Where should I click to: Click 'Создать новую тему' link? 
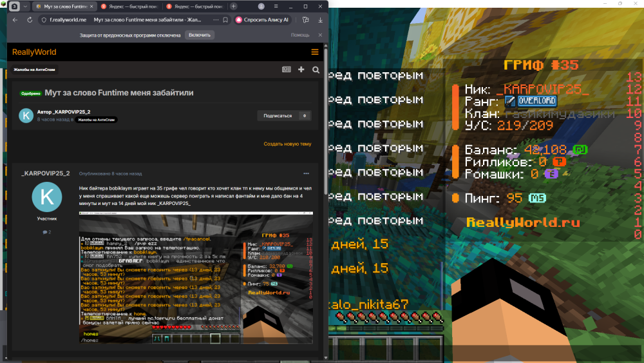pos(287,144)
